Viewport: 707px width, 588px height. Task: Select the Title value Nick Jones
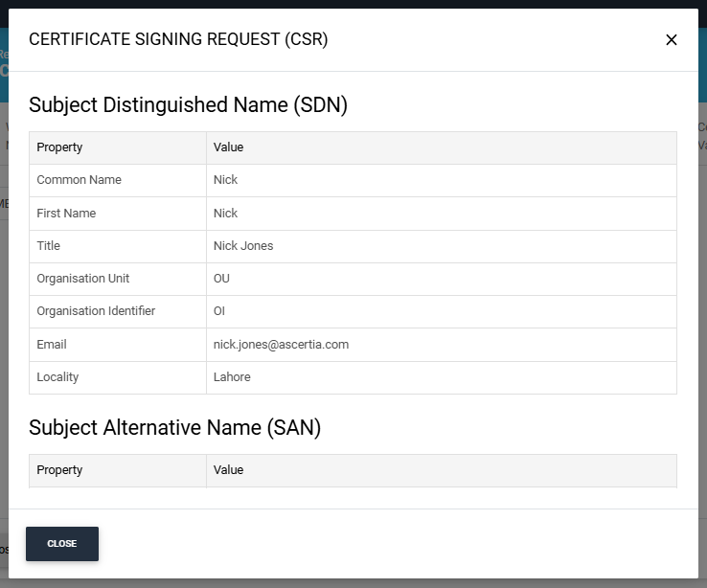pyautogui.click(x=243, y=246)
